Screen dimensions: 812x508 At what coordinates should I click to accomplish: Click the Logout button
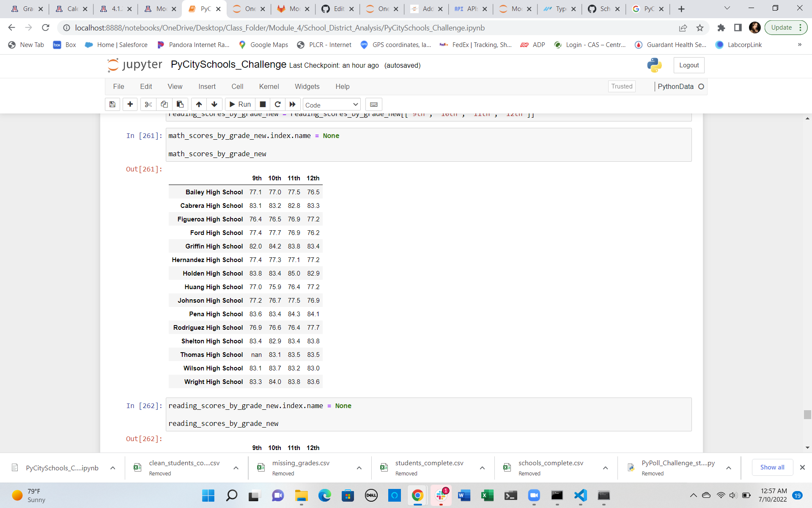click(689, 65)
